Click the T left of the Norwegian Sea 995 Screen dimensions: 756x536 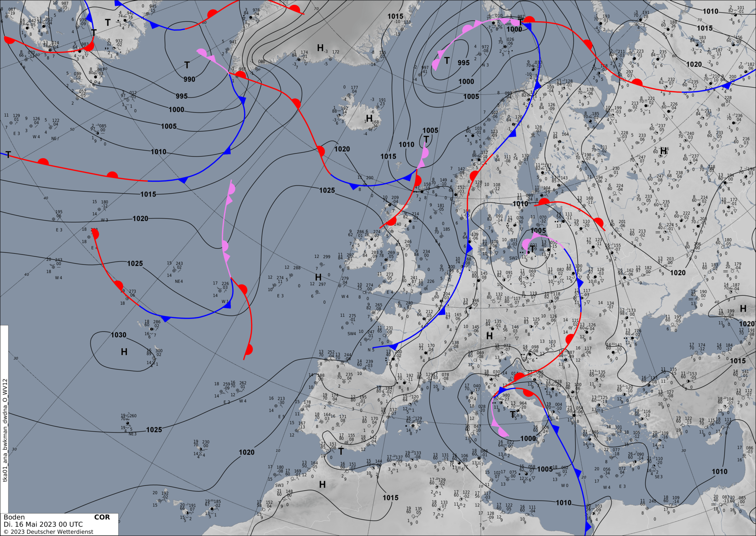(x=447, y=60)
